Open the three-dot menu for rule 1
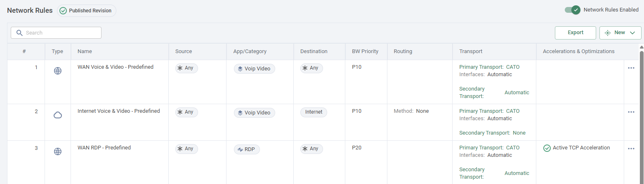The image size is (644, 184). click(x=631, y=68)
